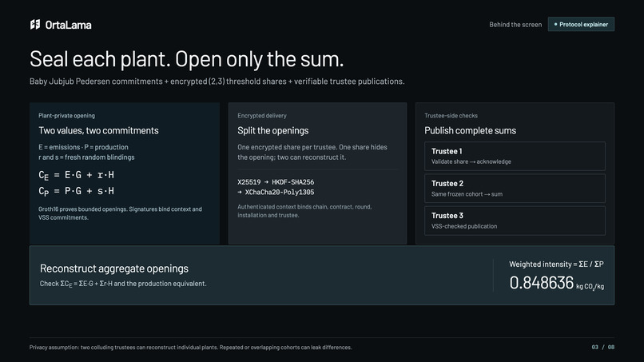The width and height of the screenshot is (644, 362).
Task: Click the Groth16 bounded openings note
Action: pos(120,213)
